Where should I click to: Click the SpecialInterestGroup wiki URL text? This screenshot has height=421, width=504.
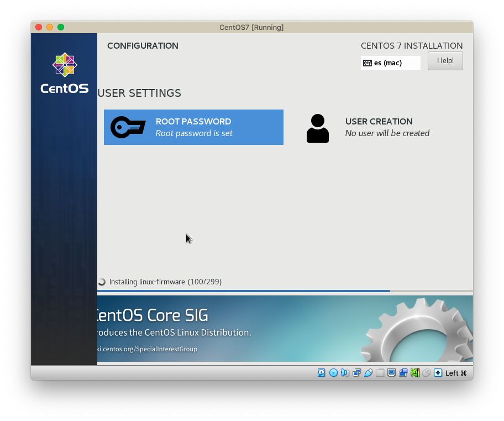pyautogui.click(x=147, y=349)
